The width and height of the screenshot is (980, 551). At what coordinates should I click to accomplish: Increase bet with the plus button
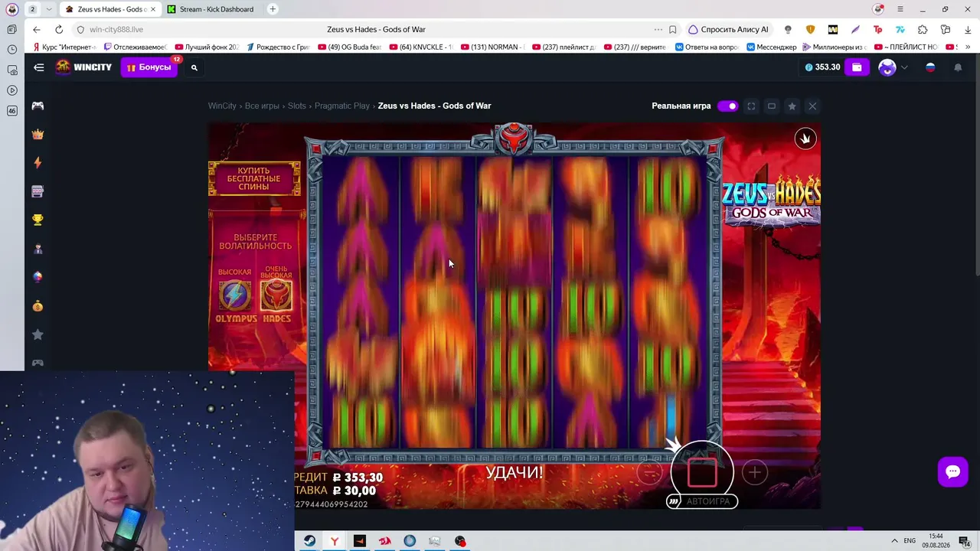pyautogui.click(x=755, y=473)
